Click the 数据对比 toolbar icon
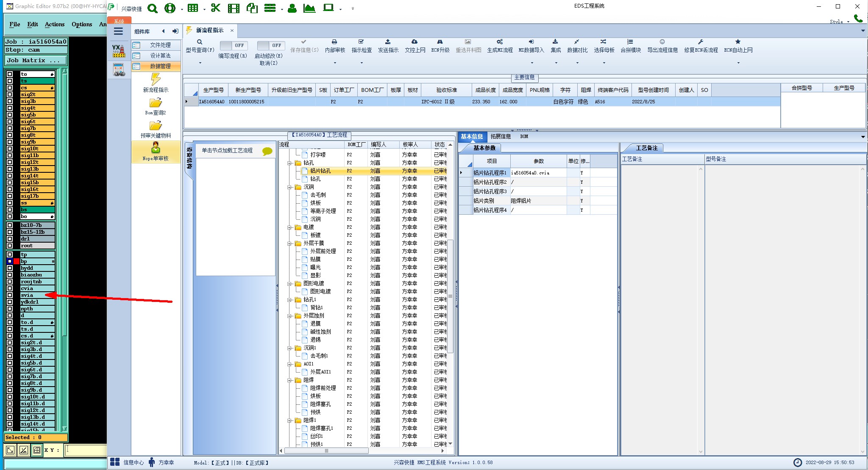The image size is (868, 470). (577, 42)
